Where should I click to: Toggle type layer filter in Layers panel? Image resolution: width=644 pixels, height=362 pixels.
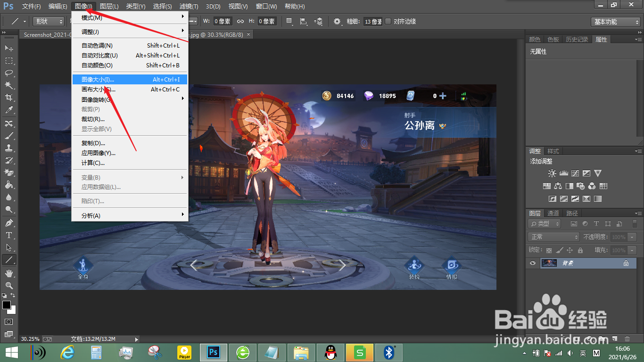596,224
